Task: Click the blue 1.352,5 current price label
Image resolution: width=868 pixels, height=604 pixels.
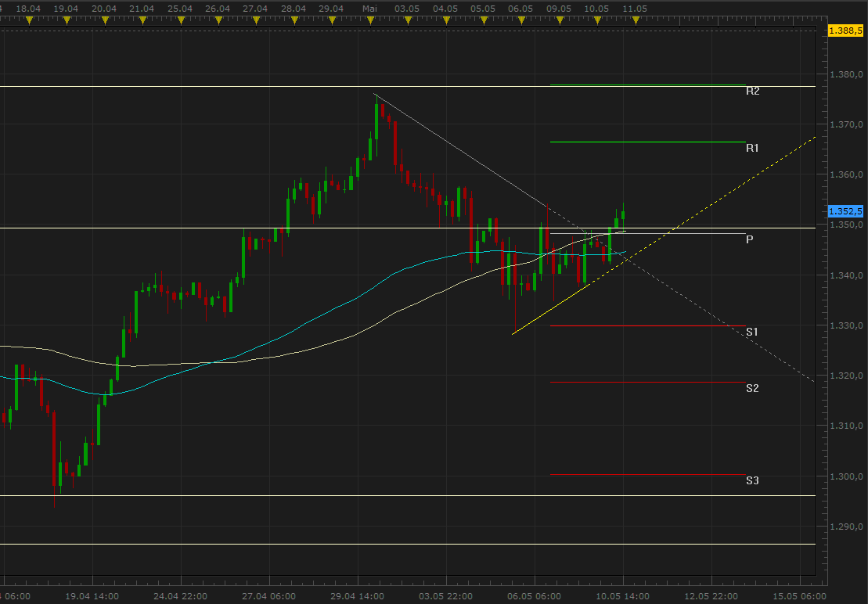Action: coord(845,211)
